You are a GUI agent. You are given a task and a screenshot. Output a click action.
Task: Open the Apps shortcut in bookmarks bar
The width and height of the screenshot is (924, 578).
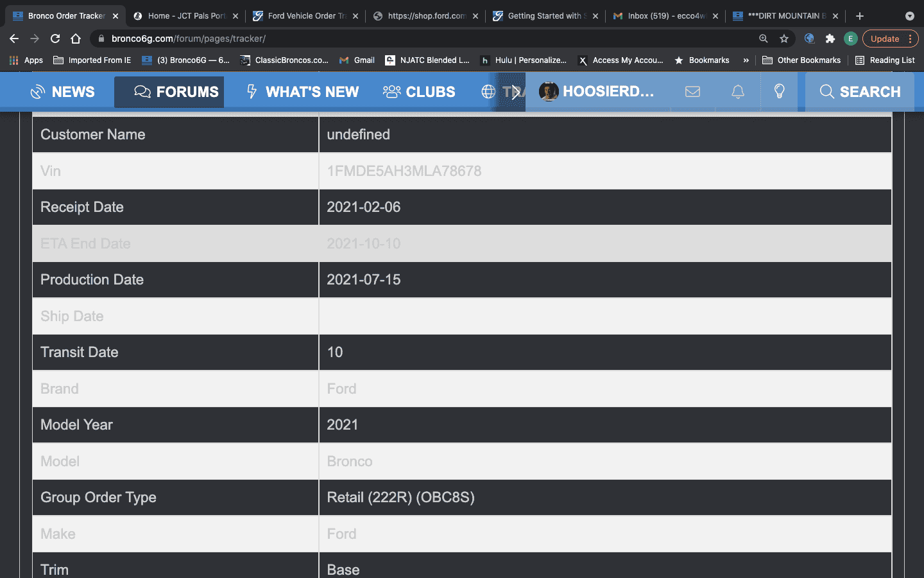(26, 60)
